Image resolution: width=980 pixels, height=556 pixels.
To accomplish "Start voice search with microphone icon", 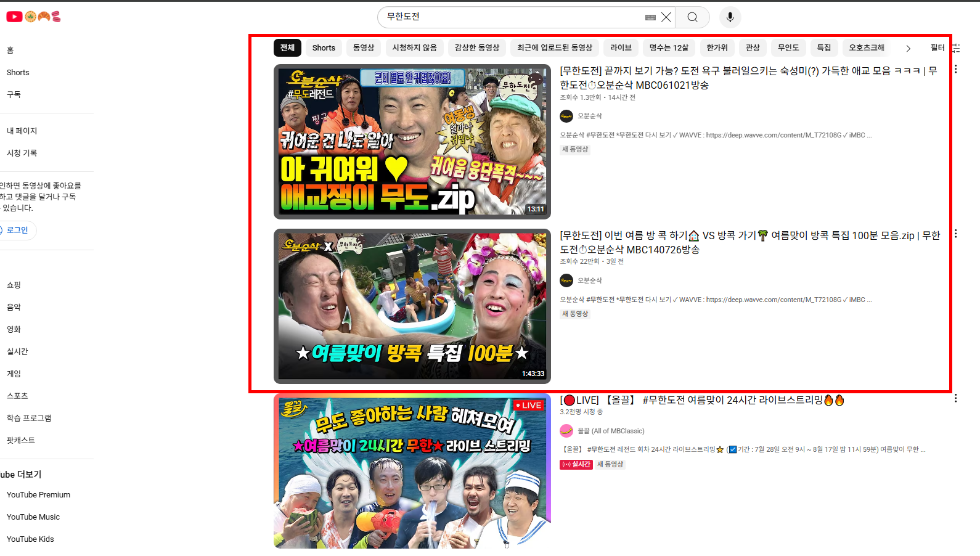I will (x=730, y=17).
